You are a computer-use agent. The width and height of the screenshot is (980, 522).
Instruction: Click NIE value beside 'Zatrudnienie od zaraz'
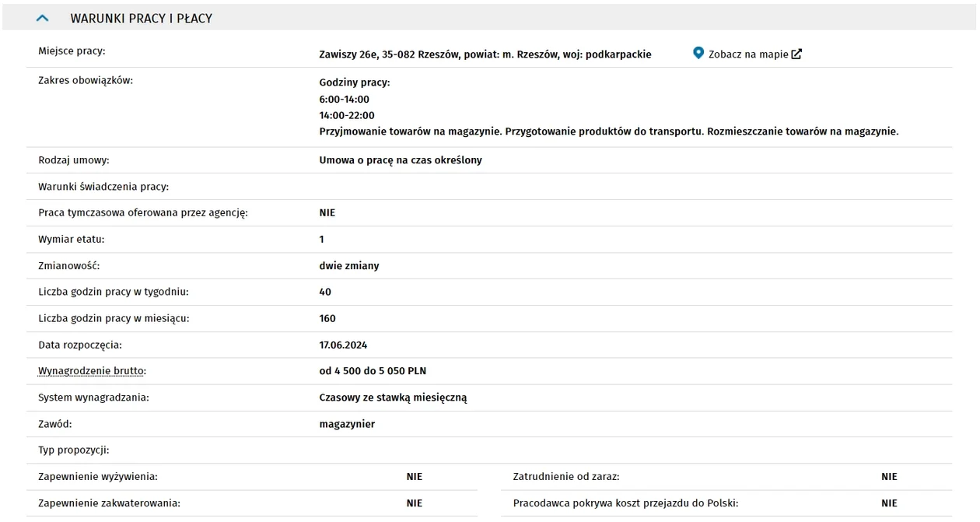tap(889, 476)
